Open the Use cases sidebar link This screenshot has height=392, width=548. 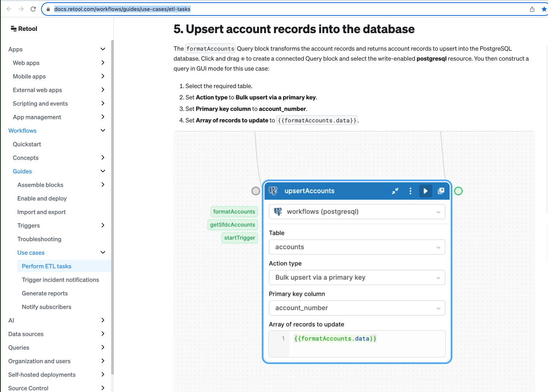(31, 253)
